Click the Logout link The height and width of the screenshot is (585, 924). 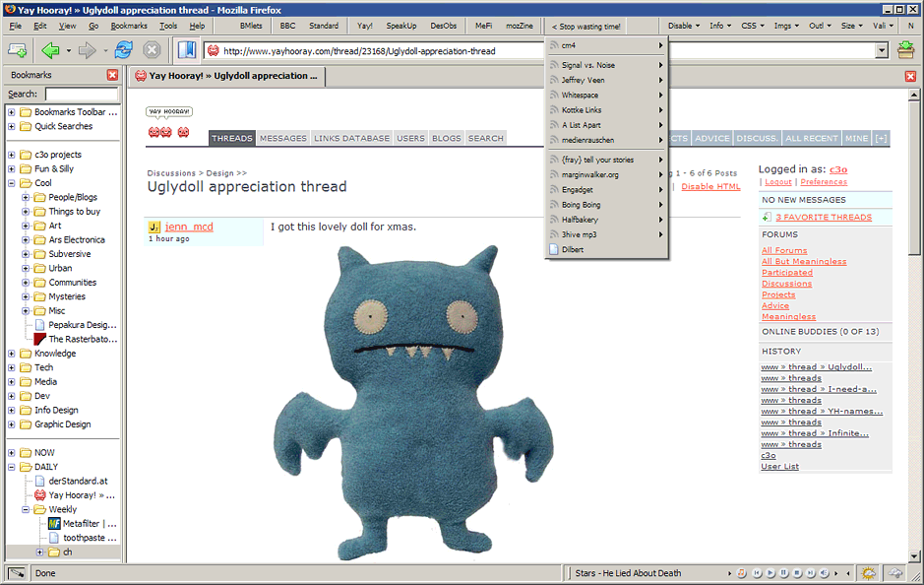click(777, 182)
